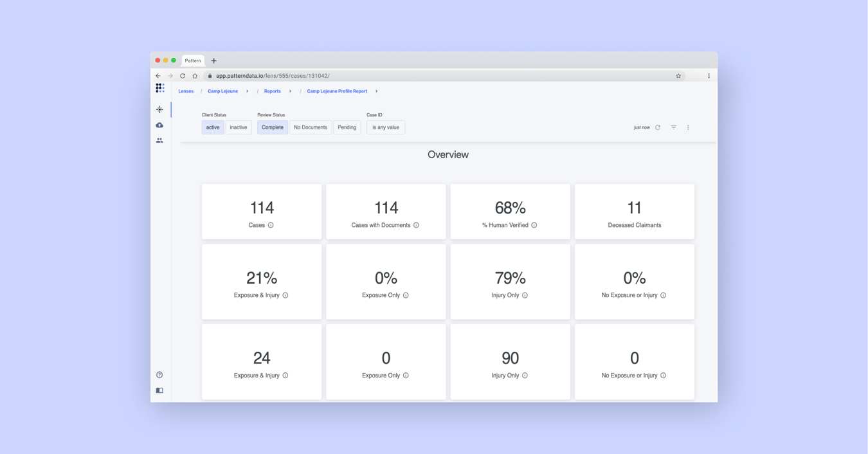The height and width of the screenshot is (454, 868).
Task: Click the 90 value
Action: 511,358
